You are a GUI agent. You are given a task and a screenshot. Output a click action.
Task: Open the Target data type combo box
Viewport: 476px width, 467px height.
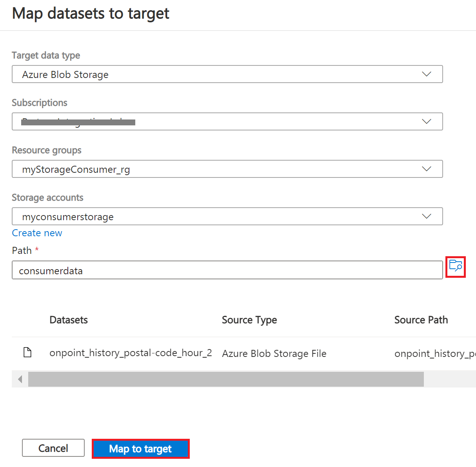pyautogui.click(x=227, y=74)
